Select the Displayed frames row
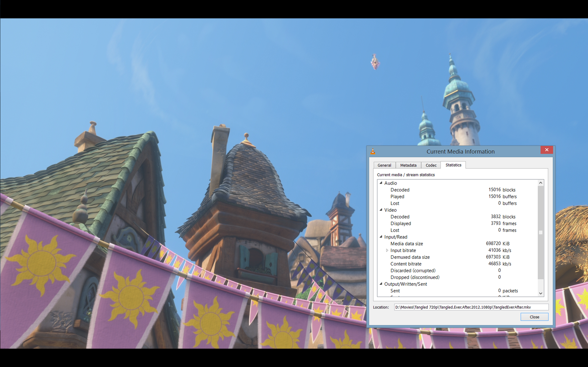The image size is (588, 367). coord(458,223)
